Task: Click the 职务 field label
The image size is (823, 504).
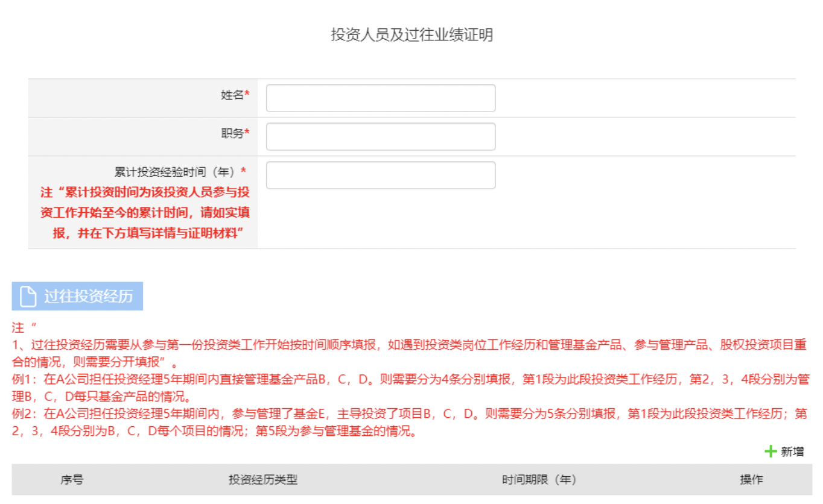Action: 232,133
